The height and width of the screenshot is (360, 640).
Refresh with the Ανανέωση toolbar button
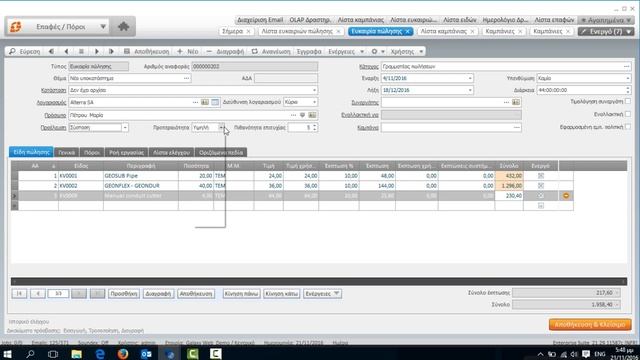tap(271, 51)
